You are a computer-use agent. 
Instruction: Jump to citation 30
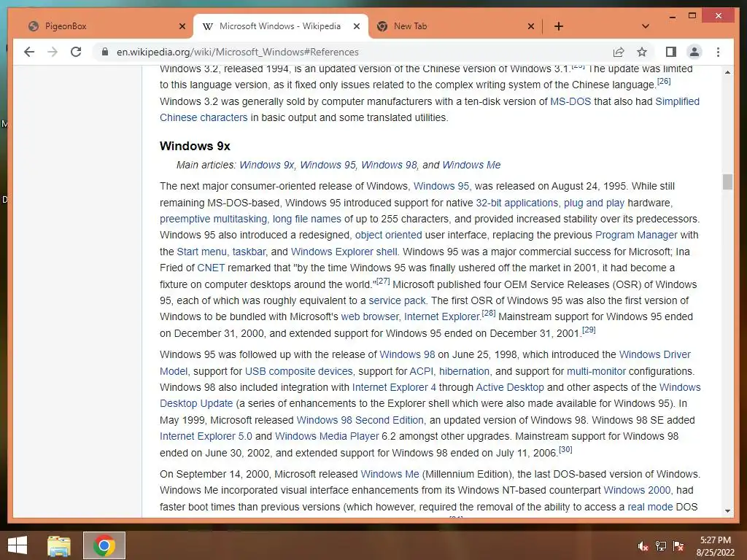tap(565, 449)
